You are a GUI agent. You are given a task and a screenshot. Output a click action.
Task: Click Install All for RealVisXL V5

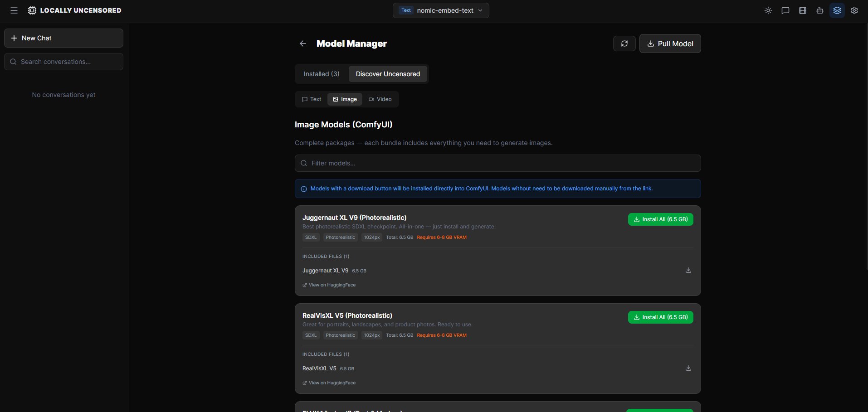660,317
